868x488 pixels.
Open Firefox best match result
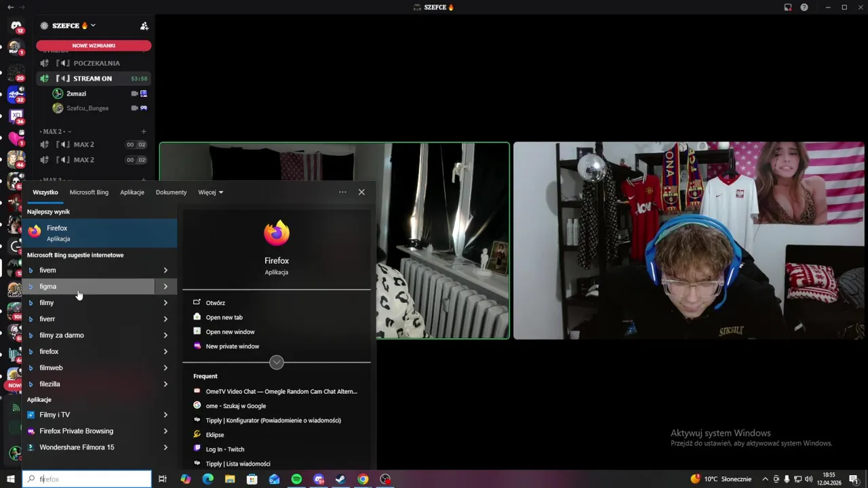coord(100,233)
